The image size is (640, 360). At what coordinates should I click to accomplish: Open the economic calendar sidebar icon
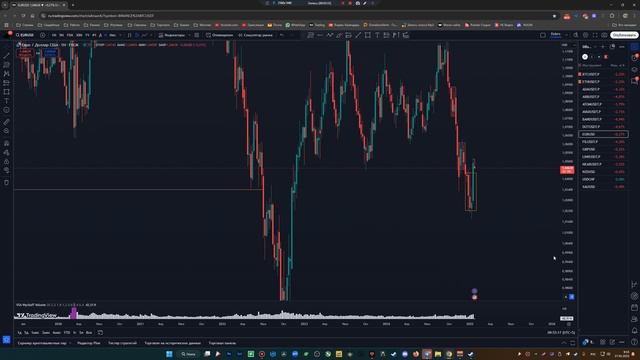634,307
